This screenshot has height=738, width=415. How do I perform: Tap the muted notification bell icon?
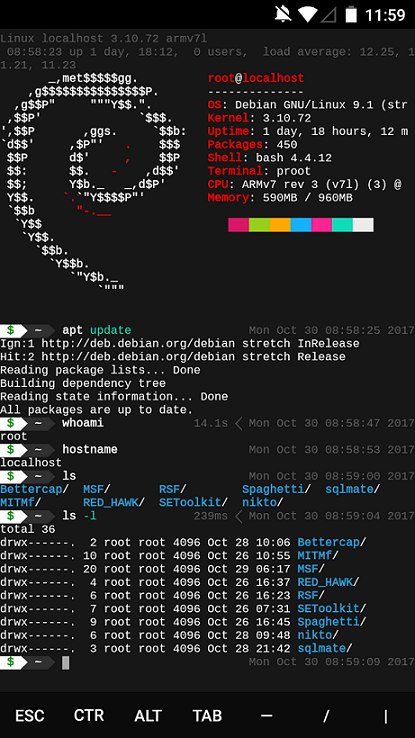[283, 15]
